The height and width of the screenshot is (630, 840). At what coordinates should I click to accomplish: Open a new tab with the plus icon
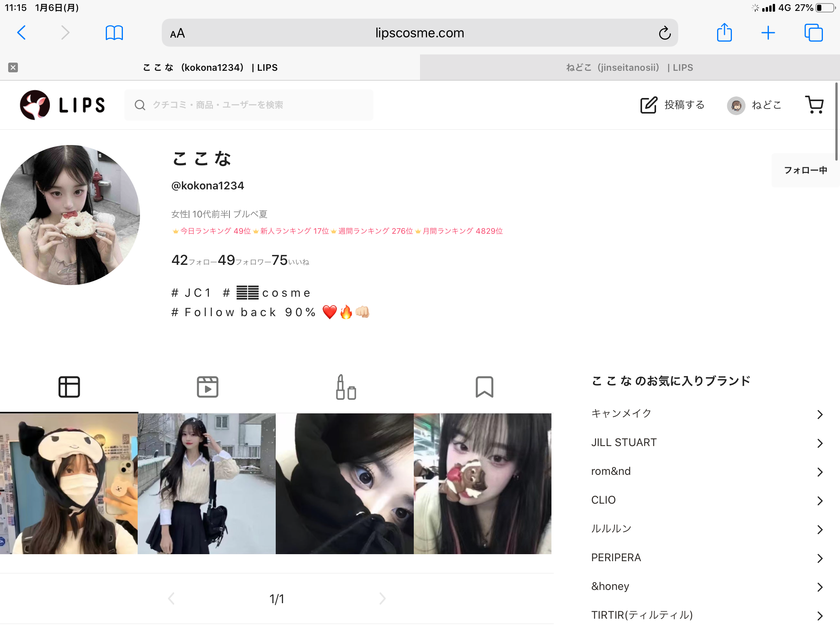768,33
